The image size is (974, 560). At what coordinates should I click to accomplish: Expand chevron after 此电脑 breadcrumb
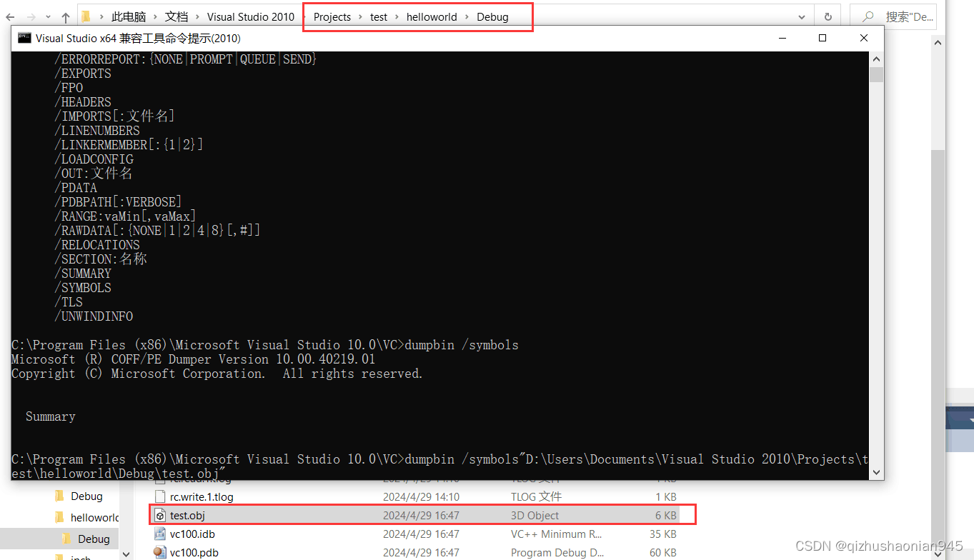(154, 16)
